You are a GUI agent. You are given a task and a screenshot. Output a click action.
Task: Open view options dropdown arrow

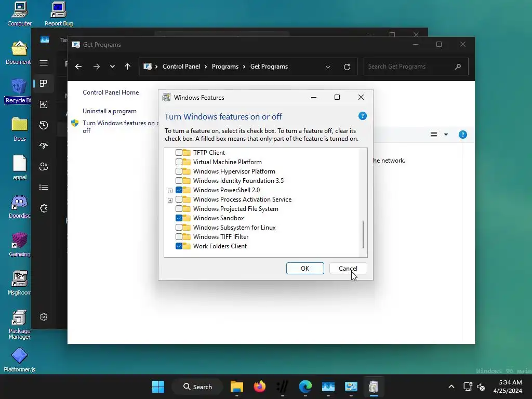pos(446,135)
